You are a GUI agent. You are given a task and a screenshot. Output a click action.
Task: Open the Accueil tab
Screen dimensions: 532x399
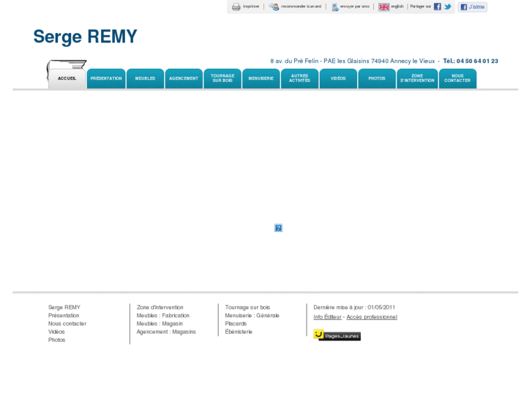(67, 78)
